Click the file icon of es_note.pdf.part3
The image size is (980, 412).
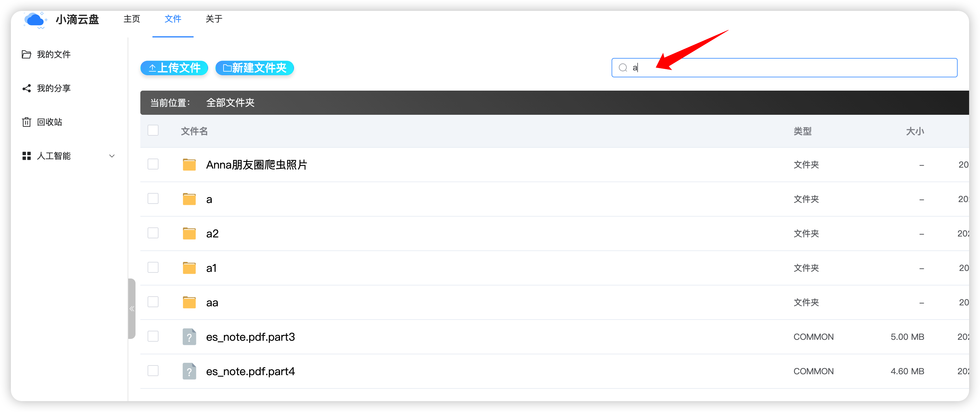189,337
